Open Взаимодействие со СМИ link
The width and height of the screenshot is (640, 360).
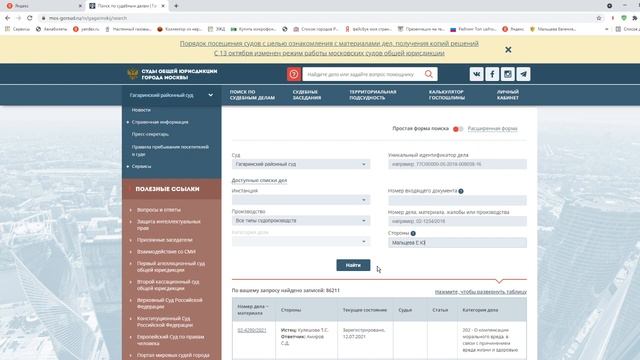click(x=166, y=252)
